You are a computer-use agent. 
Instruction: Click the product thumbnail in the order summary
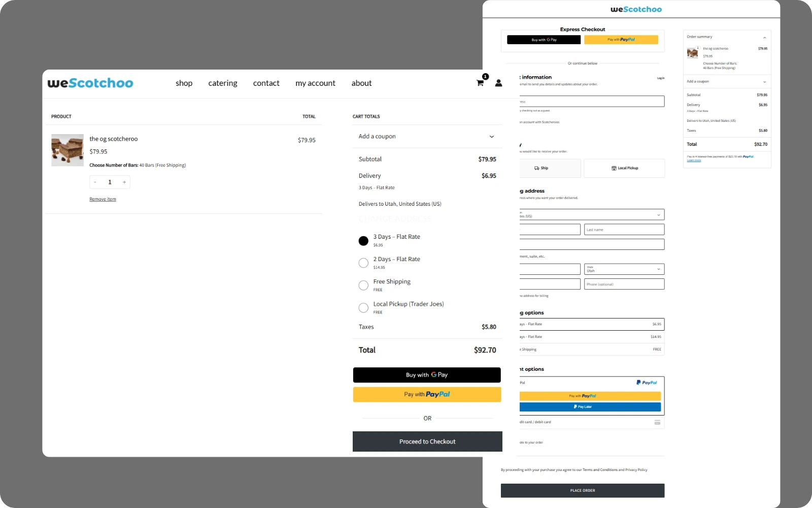pos(692,53)
